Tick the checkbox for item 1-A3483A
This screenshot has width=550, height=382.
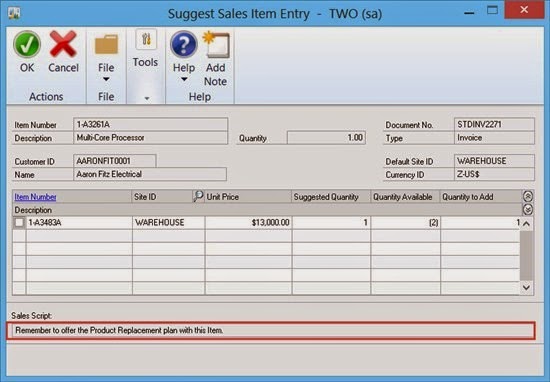click(x=19, y=222)
